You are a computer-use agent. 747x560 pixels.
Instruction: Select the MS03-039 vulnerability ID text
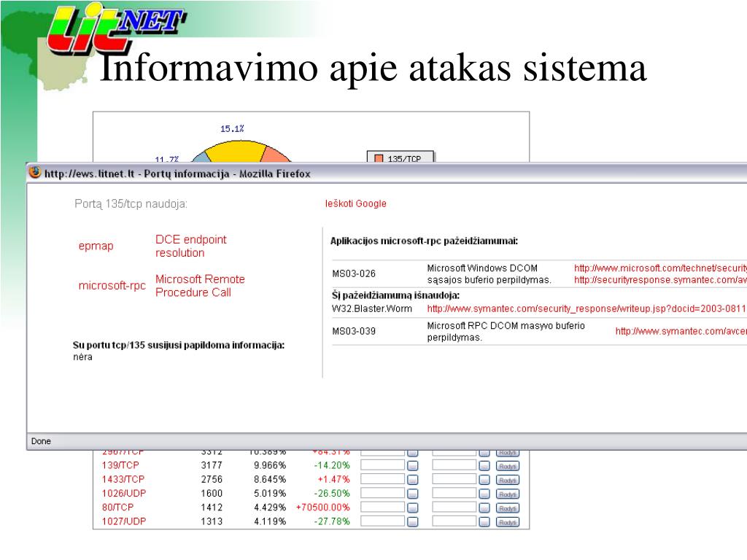(354, 331)
